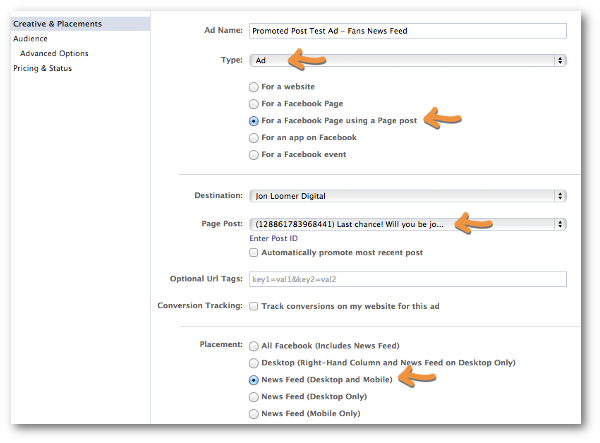Expand the Destination dropdown Jon Loomer Digital
Screen dimensions: 600x443
(x=408, y=196)
